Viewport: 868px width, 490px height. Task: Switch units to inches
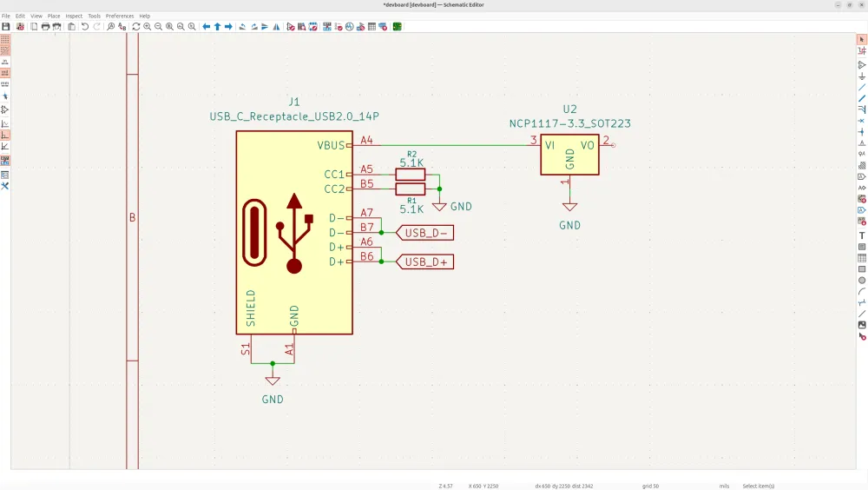pos(5,63)
